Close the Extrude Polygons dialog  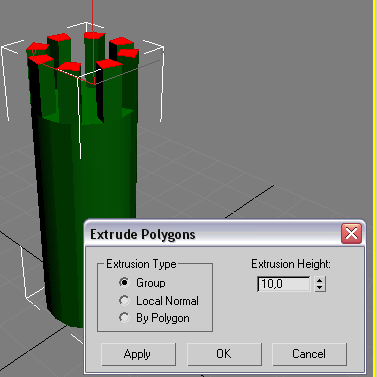point(351,233)
